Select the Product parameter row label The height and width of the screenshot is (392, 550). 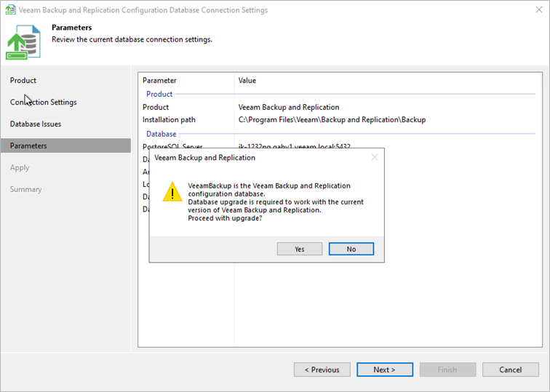[x=156, y=107]
